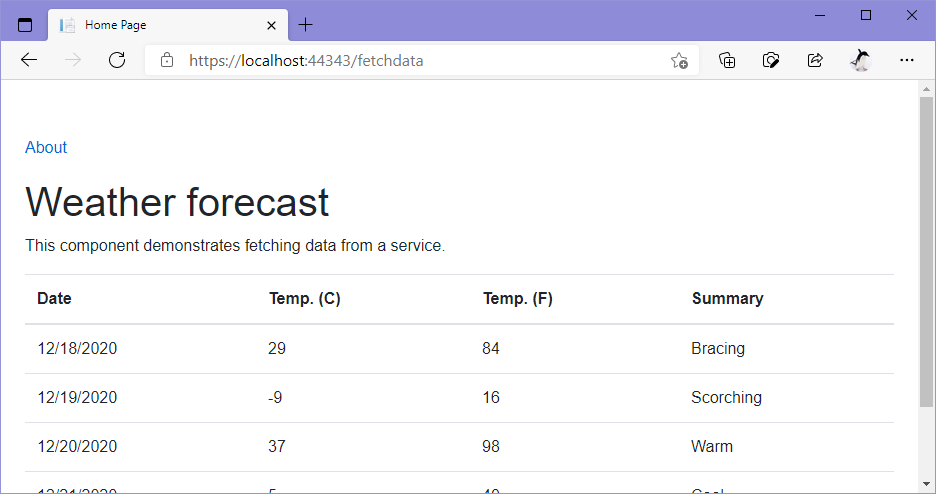Open the Settings and more menu

[x=907, y=60]
